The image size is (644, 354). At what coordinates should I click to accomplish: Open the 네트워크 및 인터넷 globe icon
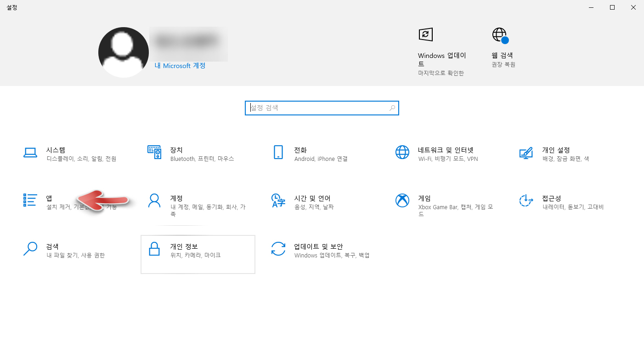402,152
